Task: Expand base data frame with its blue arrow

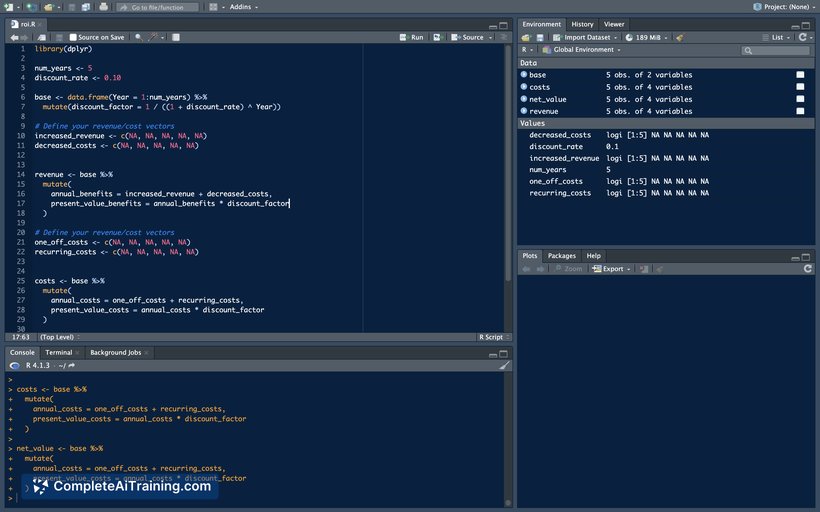Action: coord(524,74)
